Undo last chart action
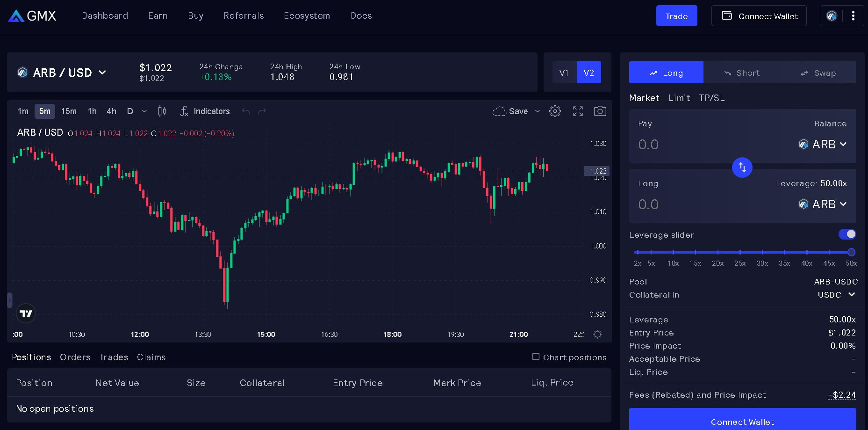This screenshot has height=430, width=868. click(245, 111)
